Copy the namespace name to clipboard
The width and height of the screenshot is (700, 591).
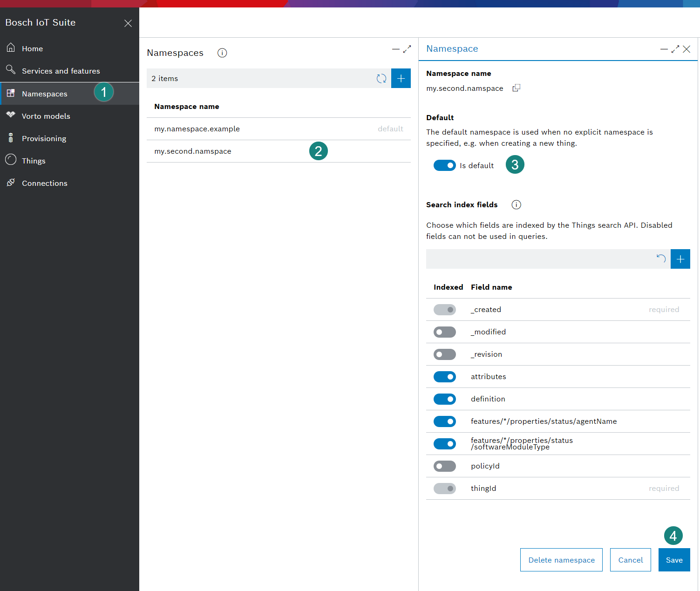tap(517, 88)
